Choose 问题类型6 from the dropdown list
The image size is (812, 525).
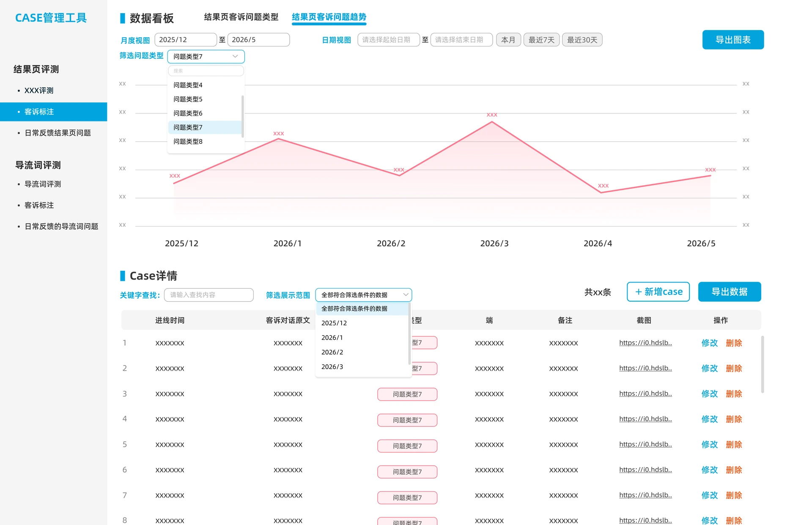(x=205, y=113)
